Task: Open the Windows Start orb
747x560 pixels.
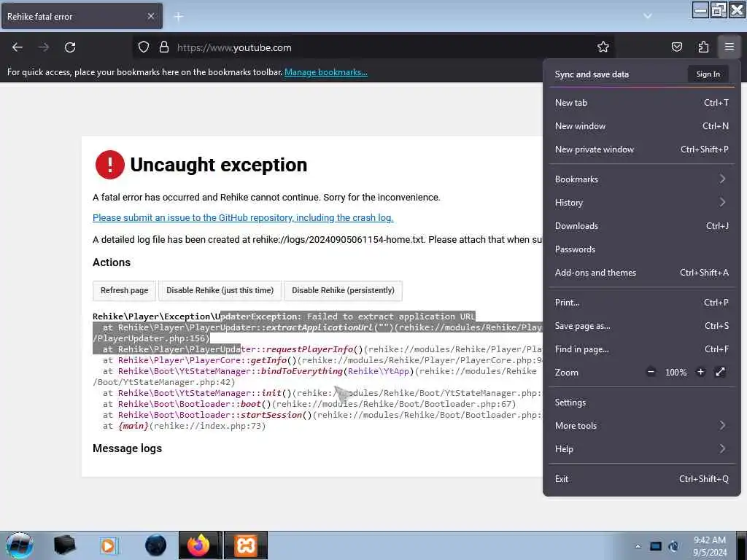Action: pos(19,545)
